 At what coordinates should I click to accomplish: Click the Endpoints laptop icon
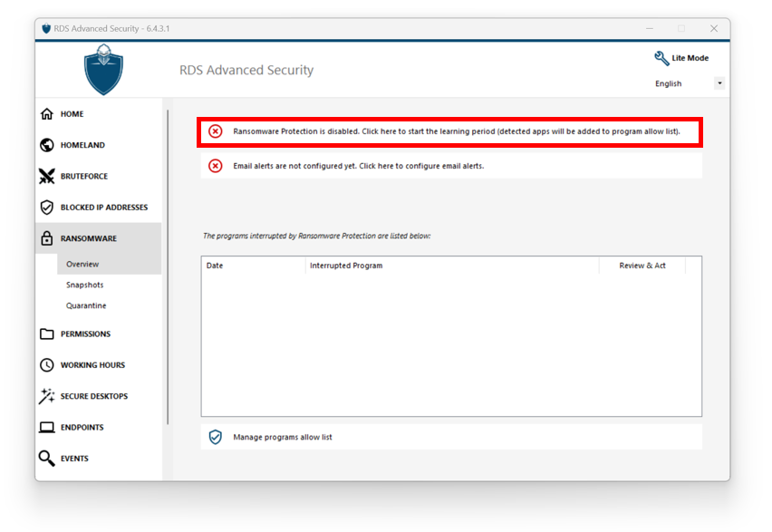point(47,427)
